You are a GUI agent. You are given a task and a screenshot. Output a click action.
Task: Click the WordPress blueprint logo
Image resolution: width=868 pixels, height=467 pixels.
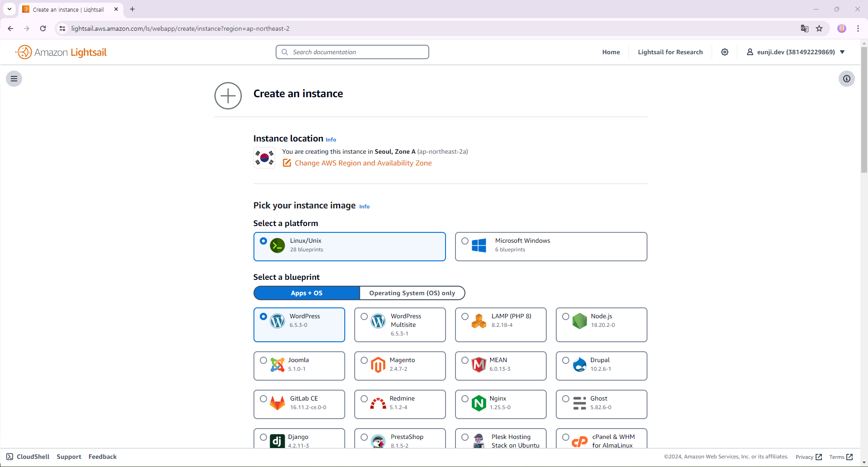click(277, 321)
